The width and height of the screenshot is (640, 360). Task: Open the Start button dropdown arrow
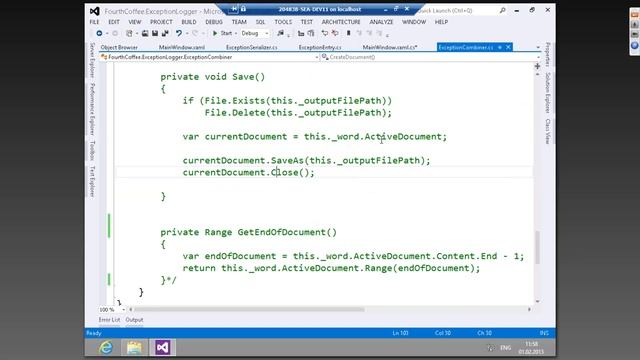(236, 33)
